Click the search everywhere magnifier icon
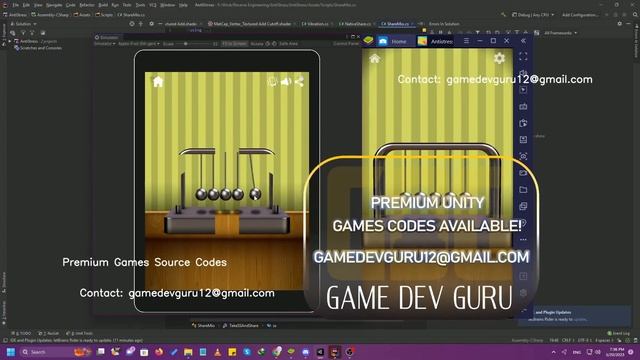Screen dimensions: 640x360 635,15
